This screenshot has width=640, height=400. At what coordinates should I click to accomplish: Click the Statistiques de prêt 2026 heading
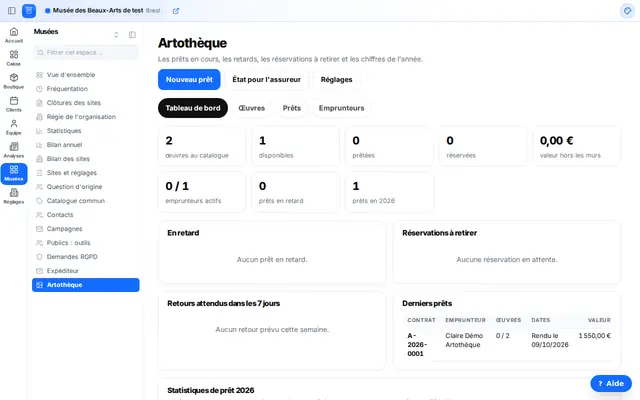pyautogui.click(x=211, y=390)
